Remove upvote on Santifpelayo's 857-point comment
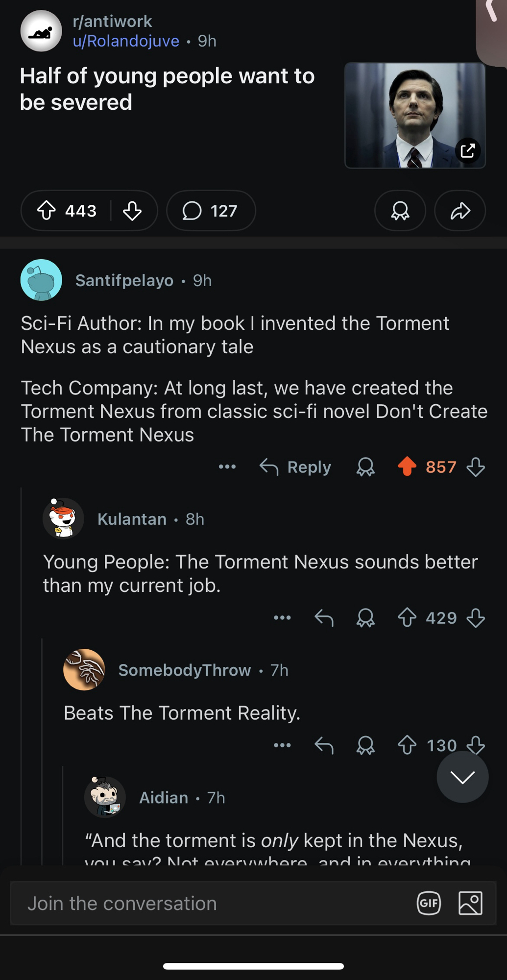This screenshot has width=507, height=980. (407, 466)
